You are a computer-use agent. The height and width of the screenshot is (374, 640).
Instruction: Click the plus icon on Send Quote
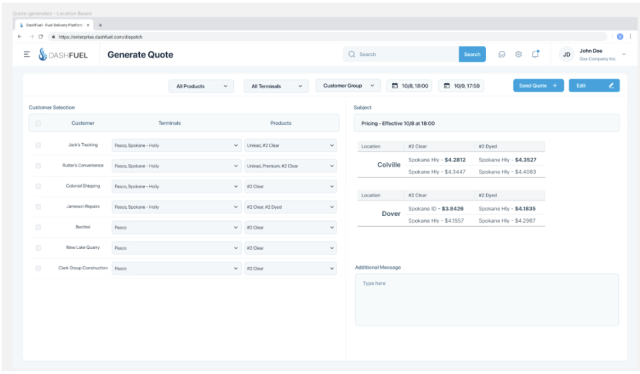click(555, 86)
